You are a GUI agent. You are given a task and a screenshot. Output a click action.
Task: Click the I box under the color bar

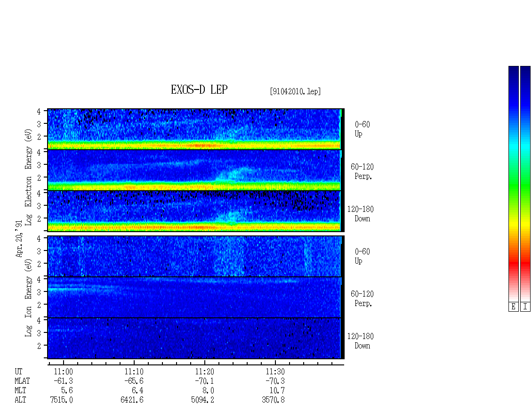click(525, 307)
